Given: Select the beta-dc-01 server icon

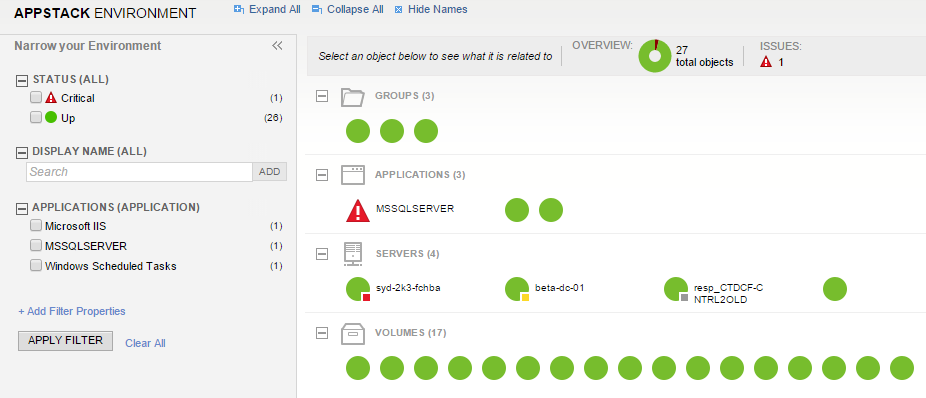Looking at the screenshot, I should click(x=517, y=289).
